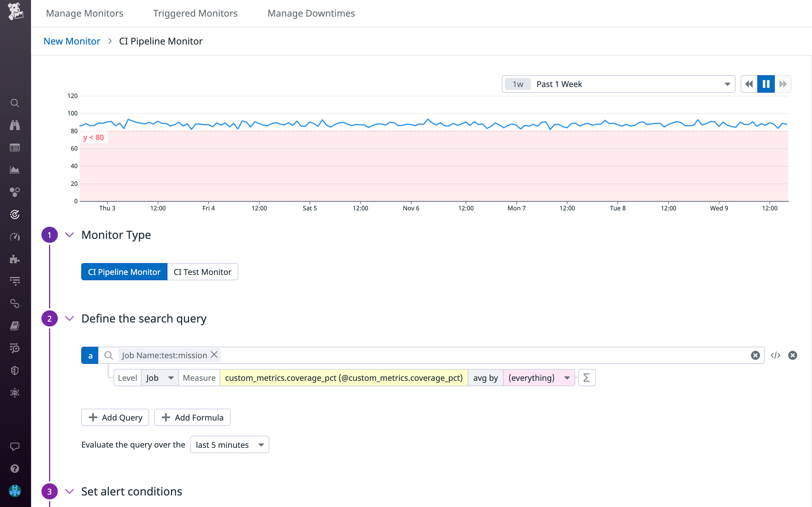Open Manage Downtimes
Image resolution: width=812 pixels, height=507 pixels.
point(311,14)
